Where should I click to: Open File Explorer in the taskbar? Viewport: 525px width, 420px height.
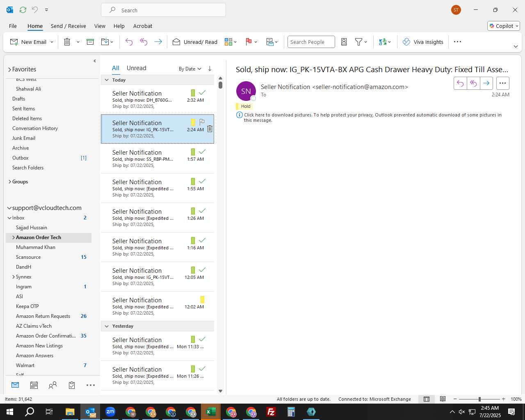70,412
